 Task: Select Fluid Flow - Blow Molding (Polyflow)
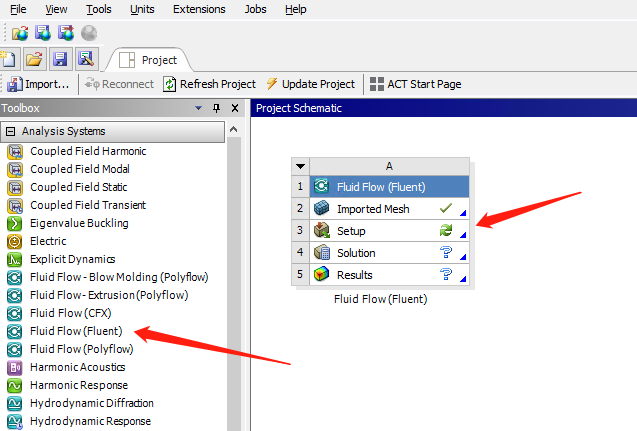click(108, 277)
